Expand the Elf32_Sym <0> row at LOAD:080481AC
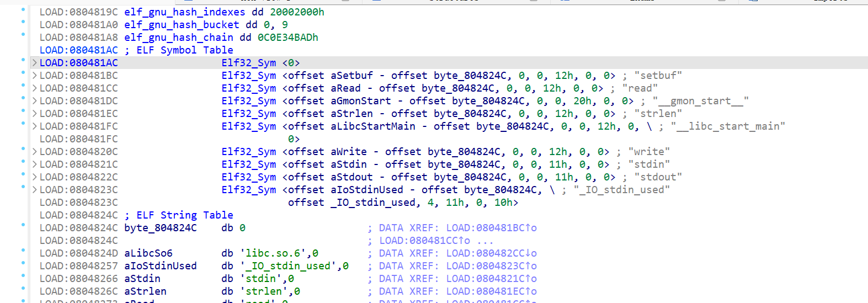868x303 pixels. 35,63
